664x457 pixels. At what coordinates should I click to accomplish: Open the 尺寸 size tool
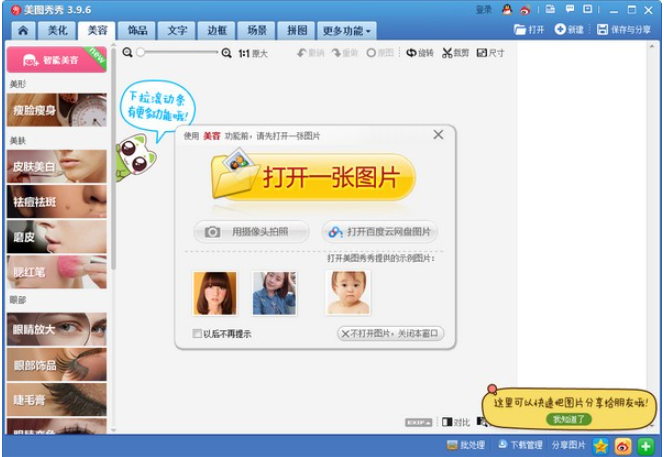click(490, 53)
